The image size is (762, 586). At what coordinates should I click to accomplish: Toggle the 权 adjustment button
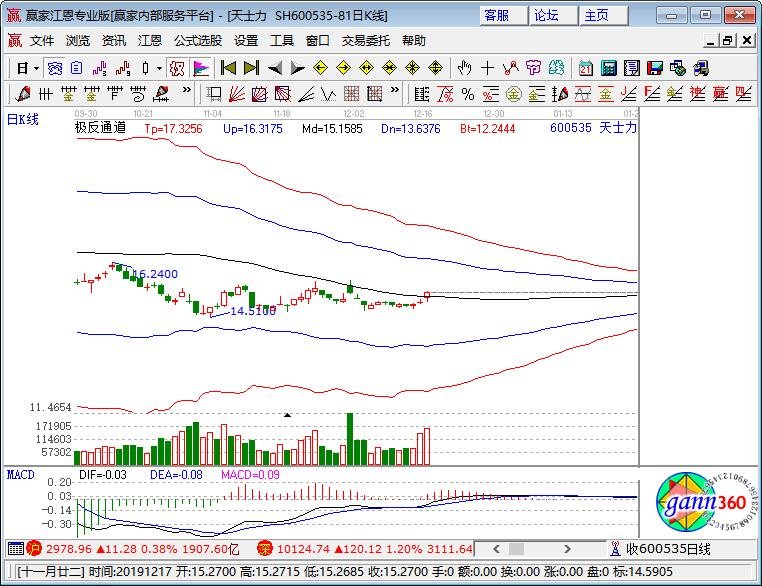pos(177,68)
